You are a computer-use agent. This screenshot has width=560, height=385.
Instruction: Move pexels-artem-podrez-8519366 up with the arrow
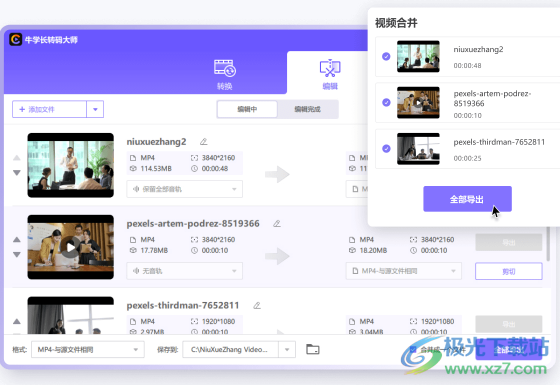[17, 239]
